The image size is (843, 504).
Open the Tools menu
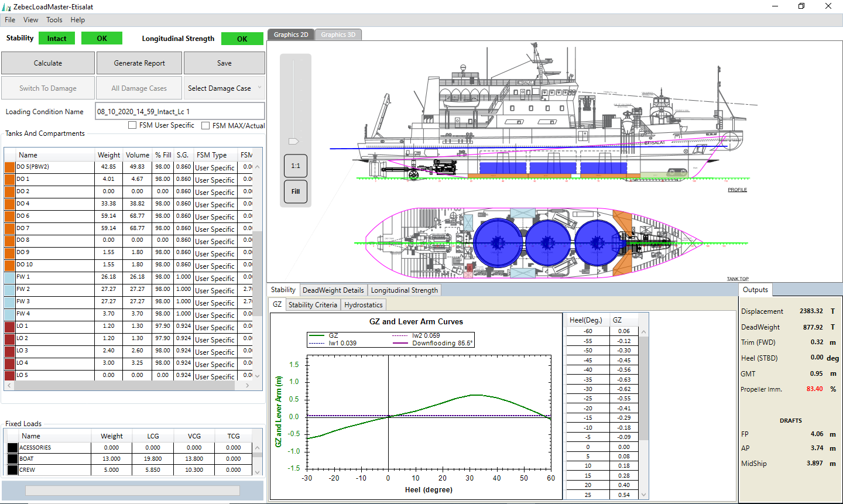point(54,20)
